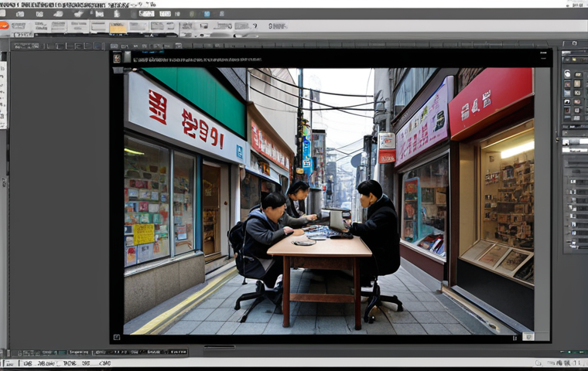Screen dimensions: 588x371
Task: Select the white circular tool icon in the right panel
Action: 567,74
